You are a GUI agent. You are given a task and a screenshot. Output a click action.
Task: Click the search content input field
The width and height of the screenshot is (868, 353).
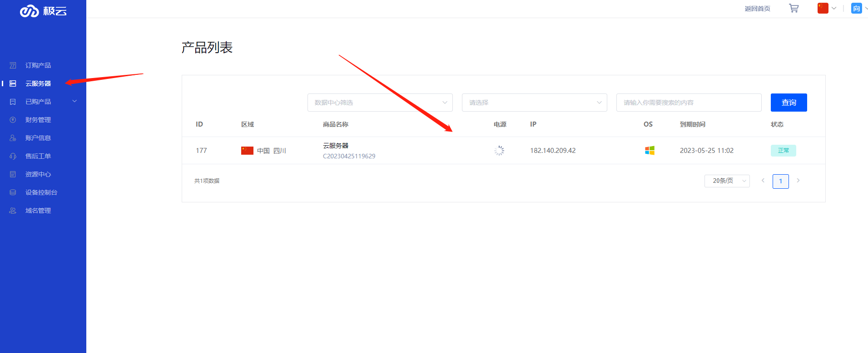689,103
